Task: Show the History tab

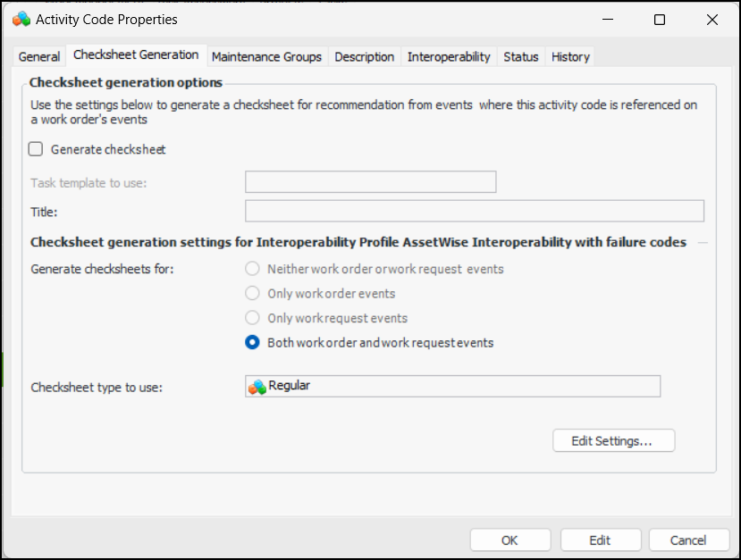Action: coord(570,56)
